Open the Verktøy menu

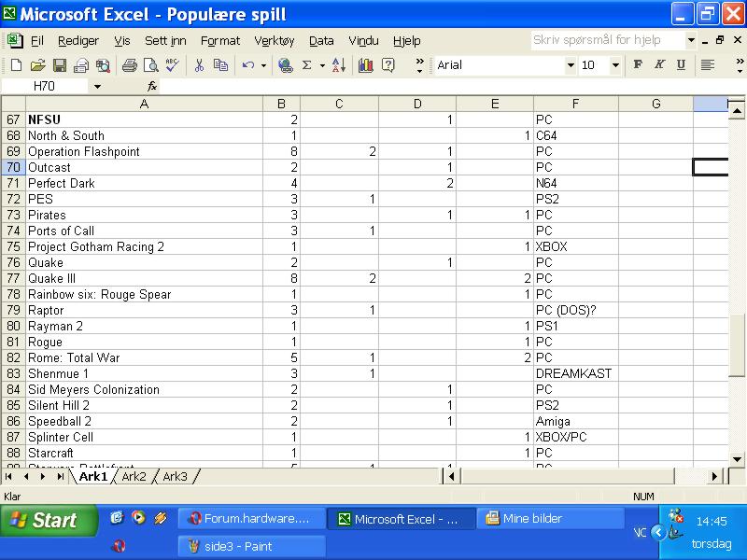275,41
